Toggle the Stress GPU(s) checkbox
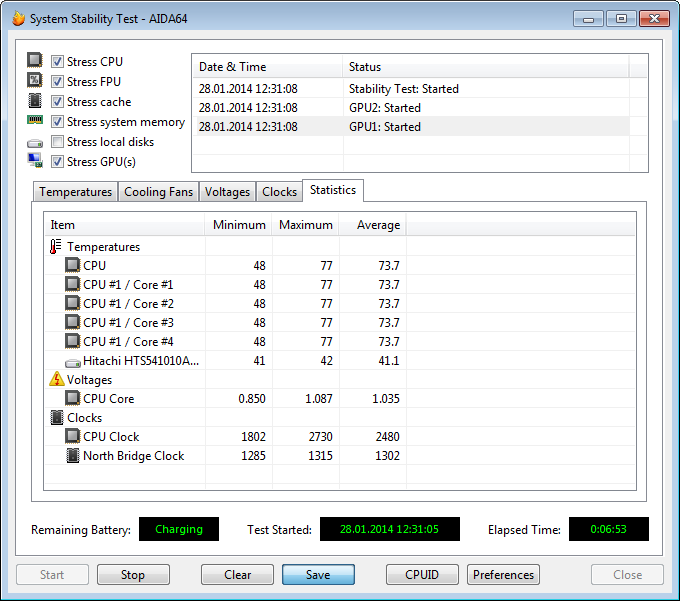This screenshot has height=601, width=680. click(57, 161)
